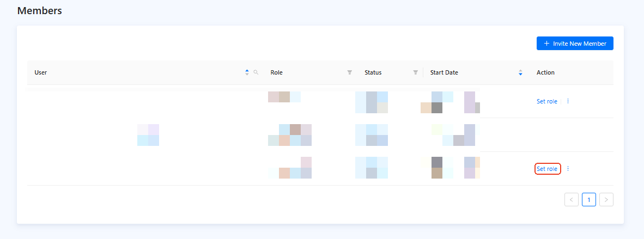Click the Status column header

tap(373, 72)
